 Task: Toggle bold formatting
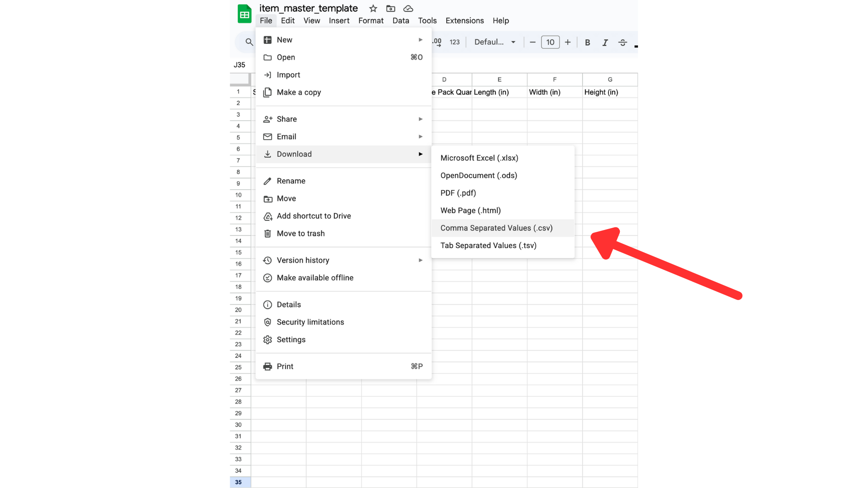pyautogui.click(x=587, y=42)
